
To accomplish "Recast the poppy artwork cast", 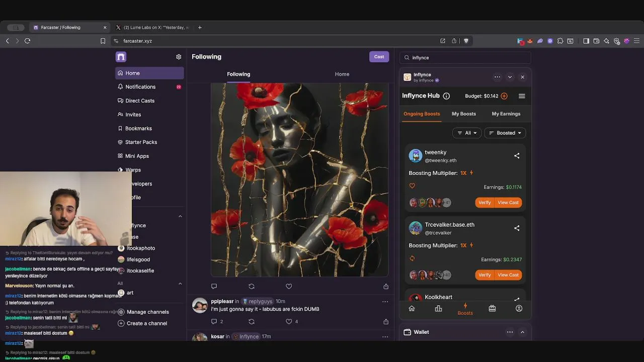I will click(252, 287).
